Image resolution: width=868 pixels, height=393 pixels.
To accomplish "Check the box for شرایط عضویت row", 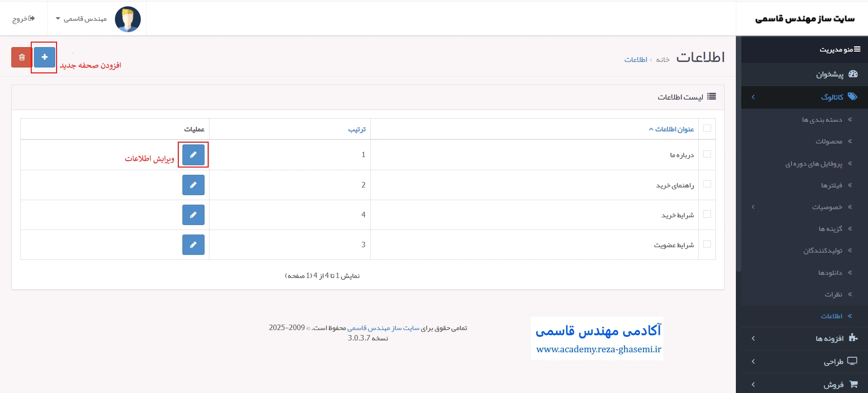I will pyautogui.click(x=707, y=244).
